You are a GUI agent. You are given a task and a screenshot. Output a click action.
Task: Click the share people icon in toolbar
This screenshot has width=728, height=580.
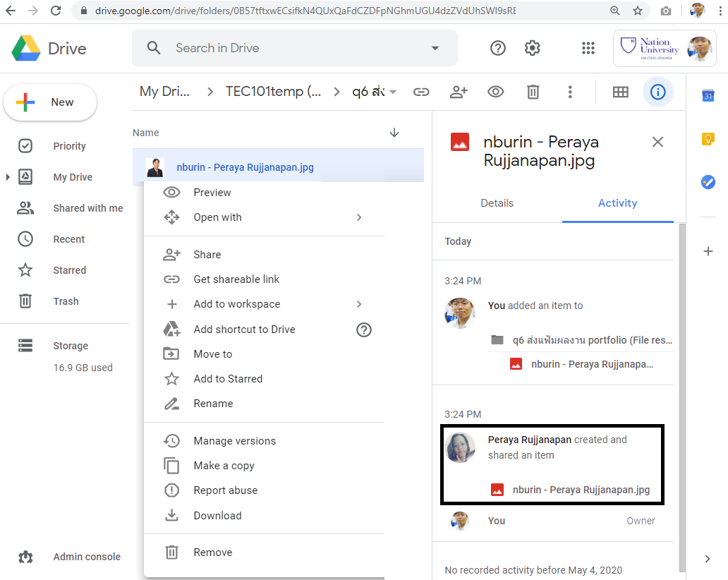click(x=459, y=92)
